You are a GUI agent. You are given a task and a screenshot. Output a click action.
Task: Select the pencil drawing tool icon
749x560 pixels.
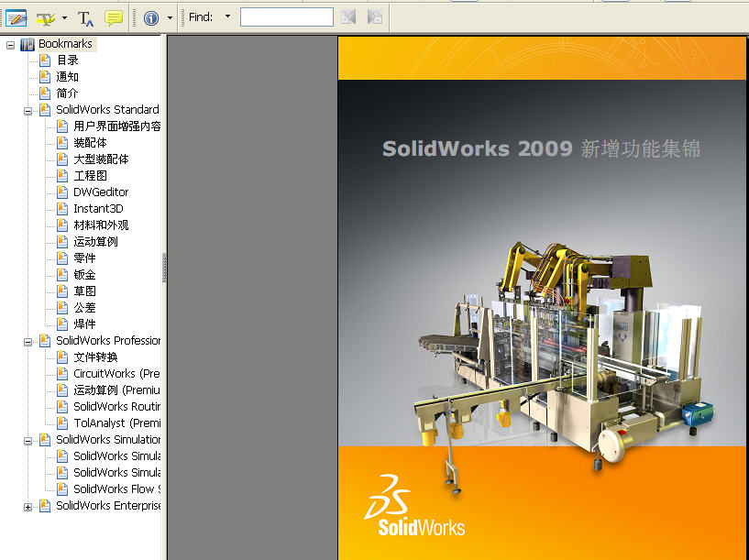17,18
